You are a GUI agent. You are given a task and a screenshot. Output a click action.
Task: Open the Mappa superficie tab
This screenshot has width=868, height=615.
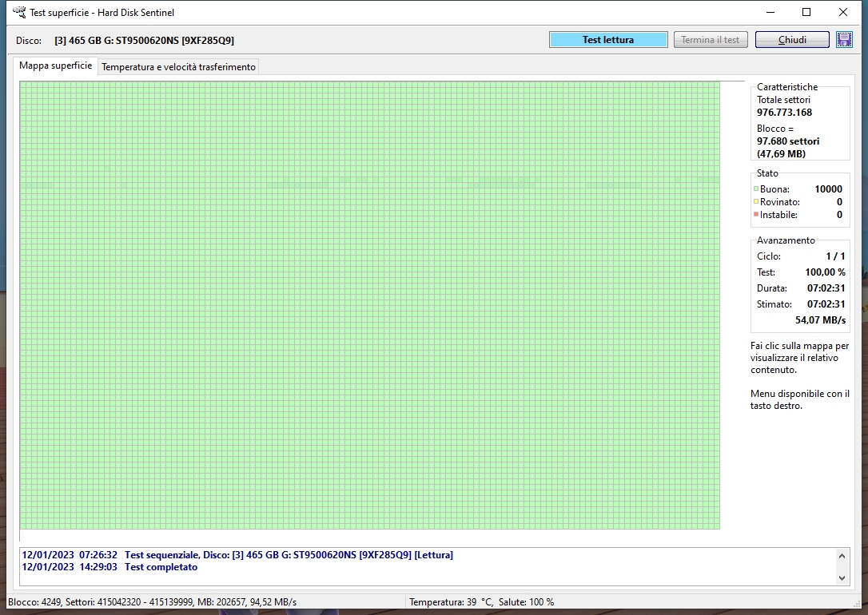[x=55, y=65]
